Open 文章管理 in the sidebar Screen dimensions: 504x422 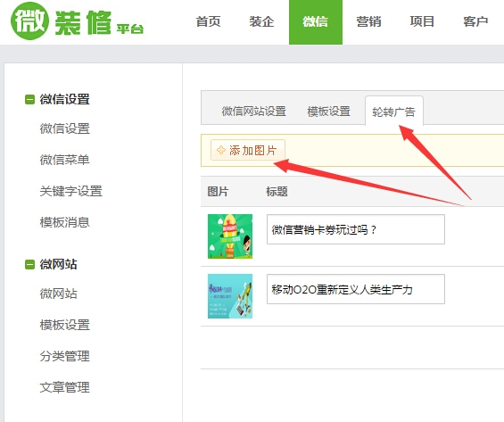64,387
